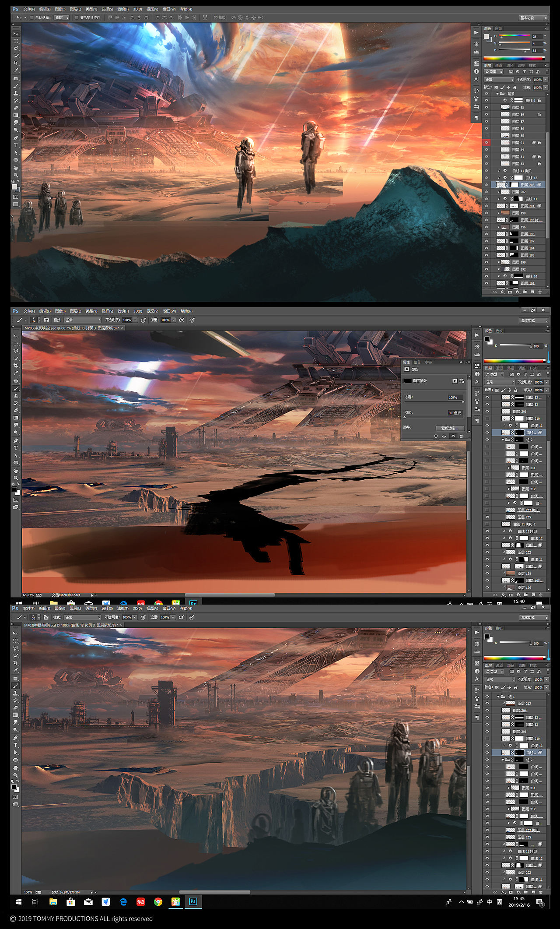Screen dimensions: 560x929
Task: Switch to 通道 tab in bottom Layers panel
Action: click(x=500, y=665)
